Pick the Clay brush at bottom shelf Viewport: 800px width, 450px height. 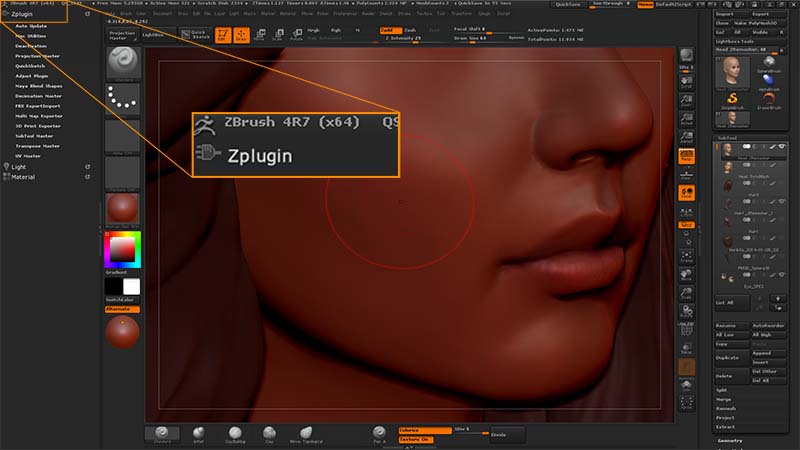pyautogui.click(x=269, y=434)
